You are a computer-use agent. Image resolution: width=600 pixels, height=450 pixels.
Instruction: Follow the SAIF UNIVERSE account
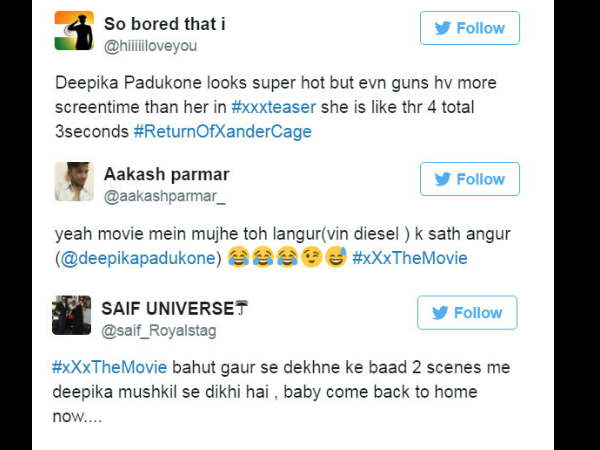(467, 313)
